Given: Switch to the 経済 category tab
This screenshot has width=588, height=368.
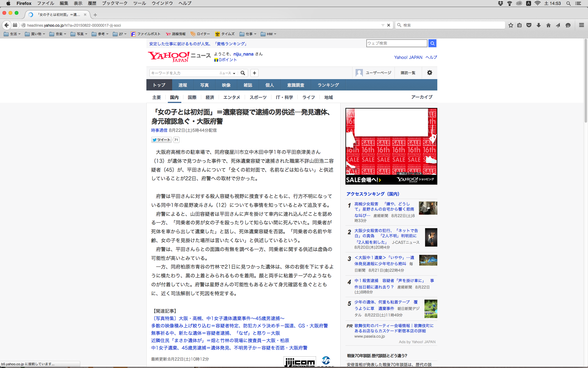Looking at the screenshot, I should (210, 97).
